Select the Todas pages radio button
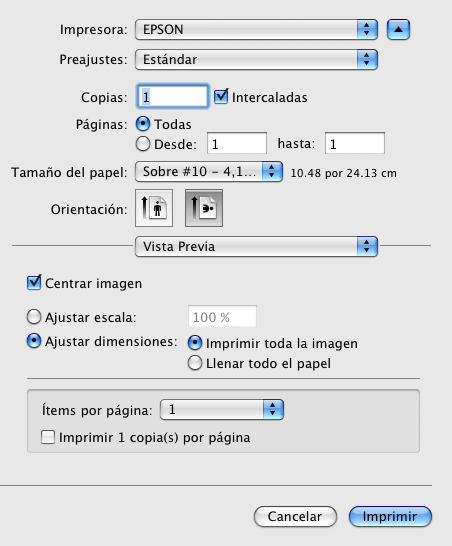 (x=143, y=124)
